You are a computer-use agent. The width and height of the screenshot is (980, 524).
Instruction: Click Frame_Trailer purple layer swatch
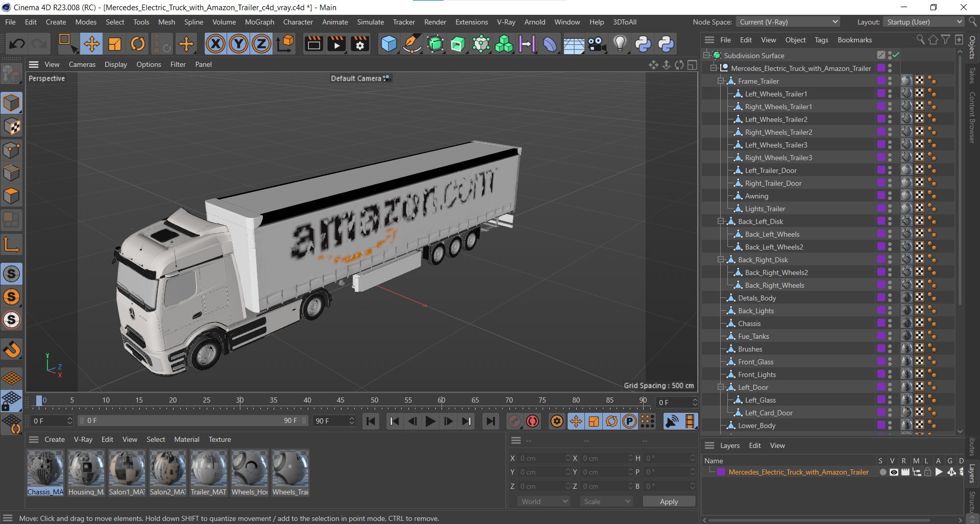881,81
